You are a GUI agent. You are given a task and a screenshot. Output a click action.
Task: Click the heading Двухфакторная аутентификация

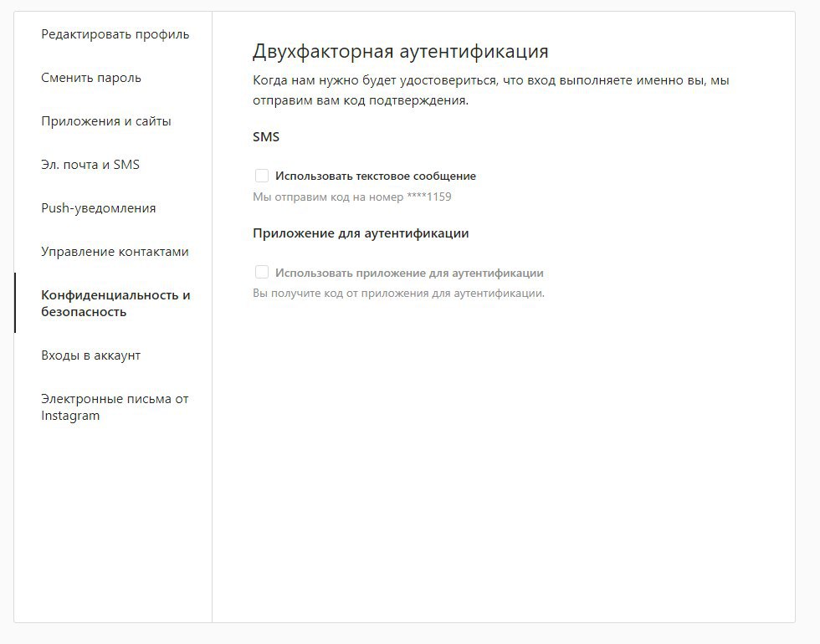point(401,51)
